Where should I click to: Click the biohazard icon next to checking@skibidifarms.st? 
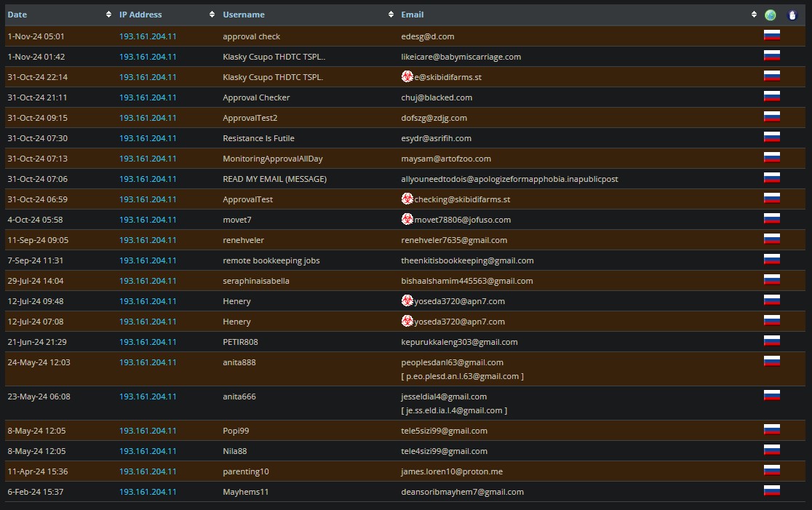[407, 199]
